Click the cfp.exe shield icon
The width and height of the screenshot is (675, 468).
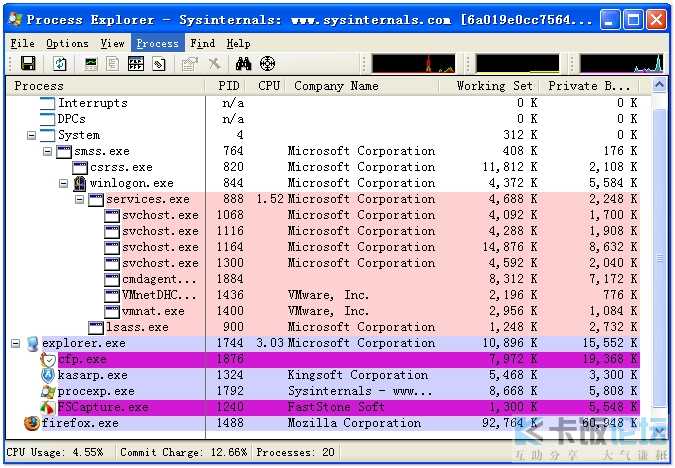(x=48, y=360)
